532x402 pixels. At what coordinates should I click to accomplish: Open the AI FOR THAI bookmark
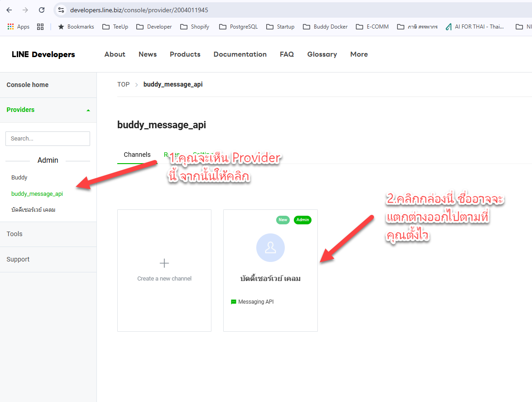474,26
